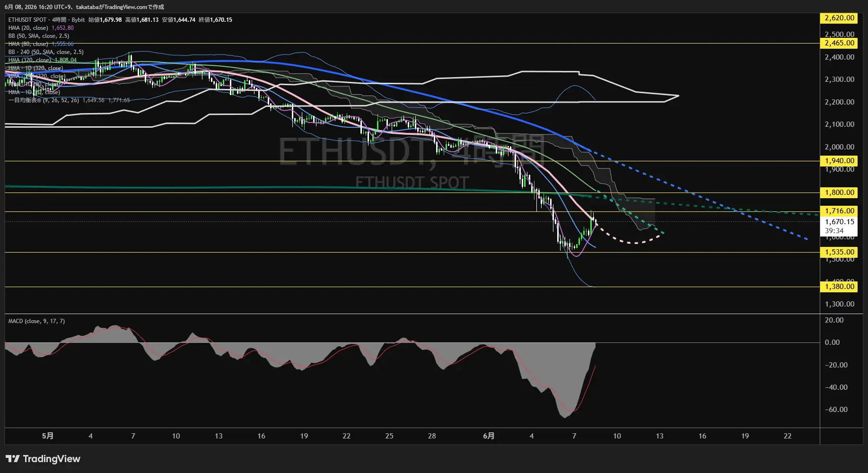This screenshot has width=868, height=473.
Task: Click the current price label 1,670.15
Action: (839, 222)
